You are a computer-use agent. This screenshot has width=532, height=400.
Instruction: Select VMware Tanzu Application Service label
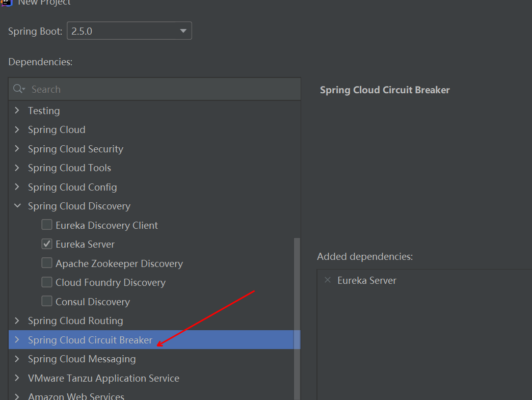(x=103, y=378)
